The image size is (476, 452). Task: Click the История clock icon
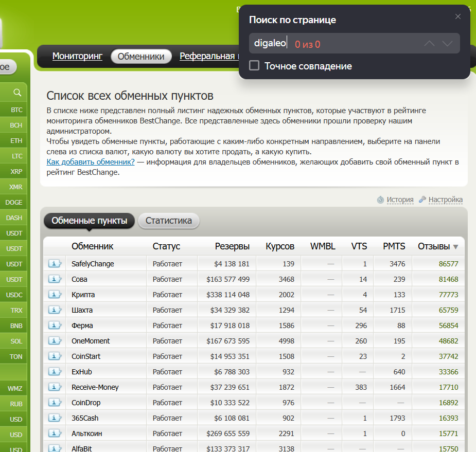pos(380,200)
